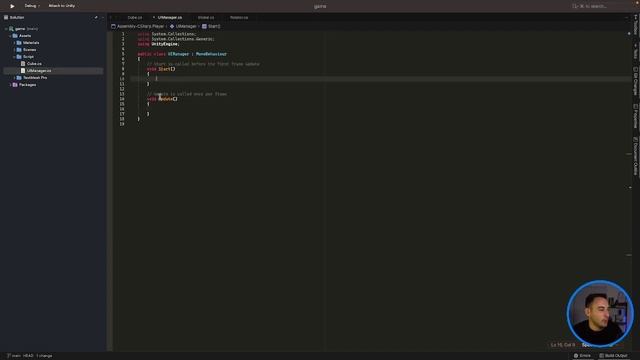This screenshot has height=360, width=640.
Task: Open the Document Outline side panel
Action: [636, 156]
